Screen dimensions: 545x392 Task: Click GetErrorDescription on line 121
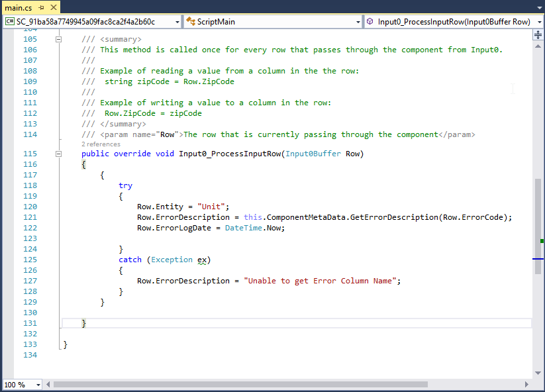(394, 217)
